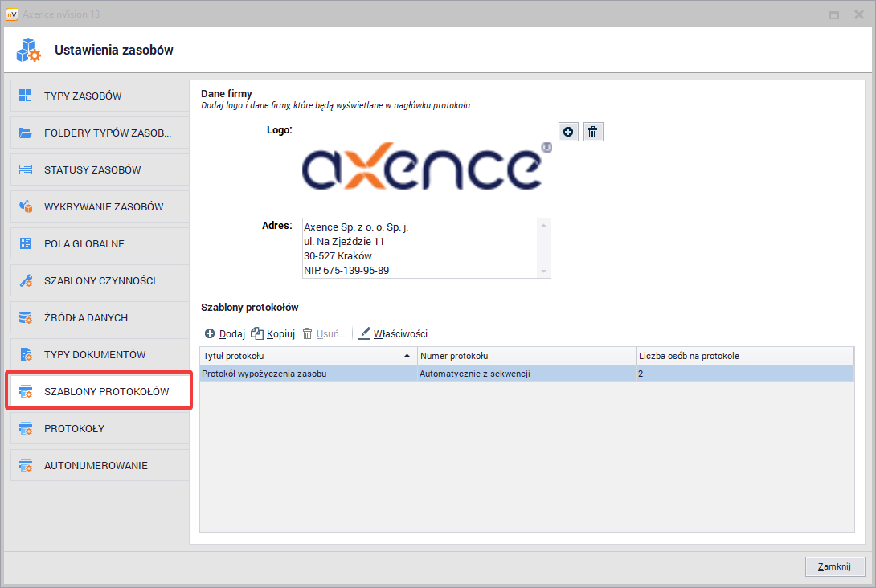
Task: Sort by the Tytuł protokołu column header
Action: click(305, 356)
